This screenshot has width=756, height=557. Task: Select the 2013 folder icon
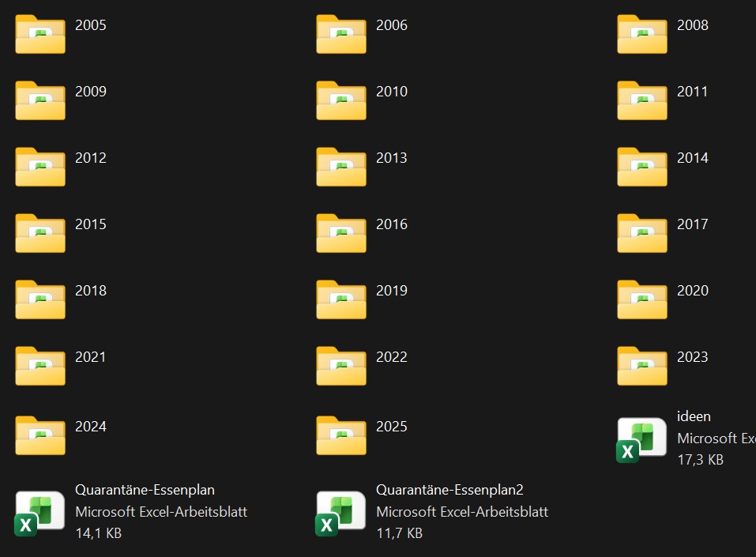pyautogui.click(x=341, y=167)
